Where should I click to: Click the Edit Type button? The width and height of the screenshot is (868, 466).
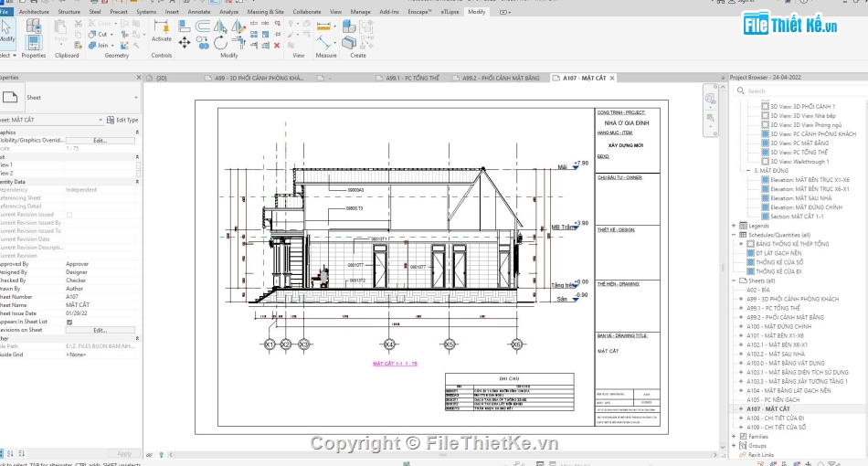point(122,120)
